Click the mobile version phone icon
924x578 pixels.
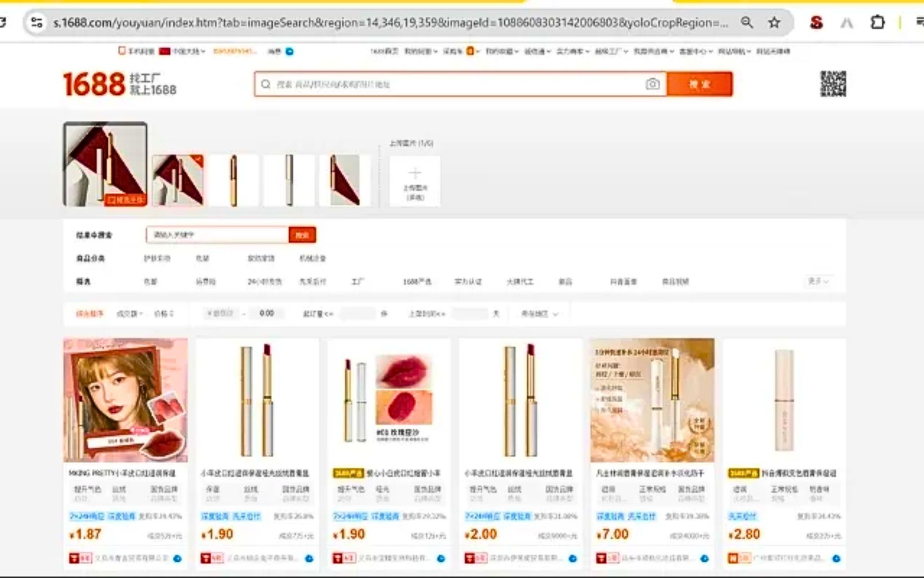point(122,51)
